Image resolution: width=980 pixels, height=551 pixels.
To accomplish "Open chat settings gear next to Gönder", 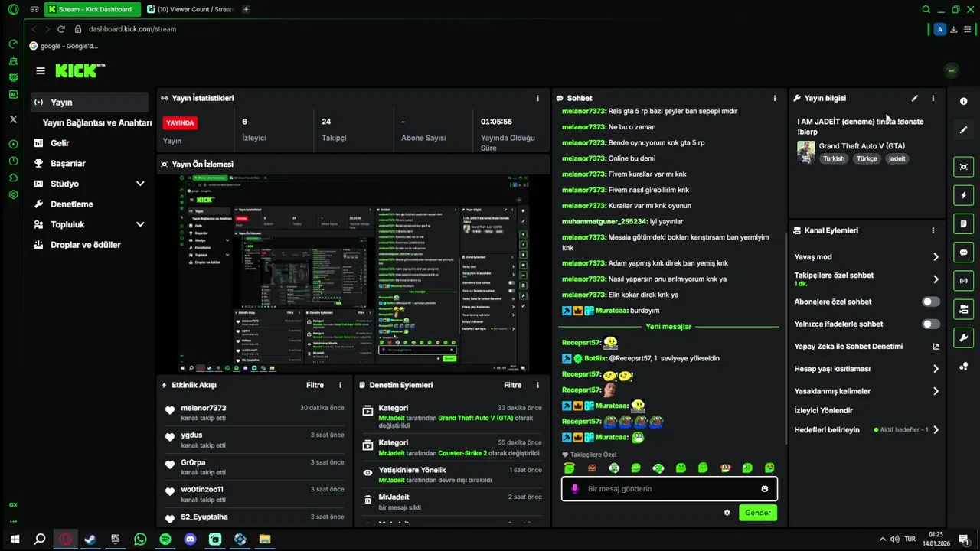I will (x=727, y=513).
